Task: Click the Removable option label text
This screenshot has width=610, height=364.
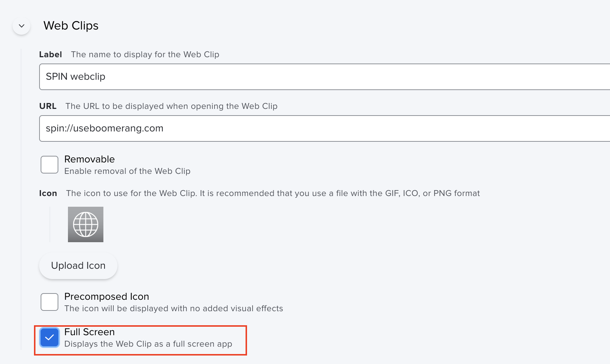Action: [89, 159]
